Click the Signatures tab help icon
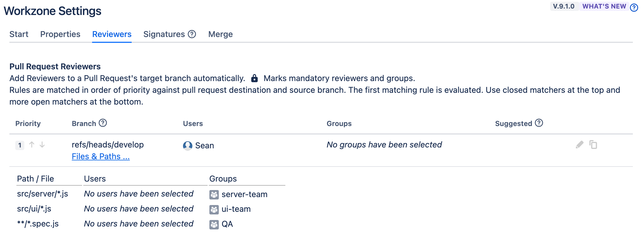The image size is (644, 235). [192, 34]
